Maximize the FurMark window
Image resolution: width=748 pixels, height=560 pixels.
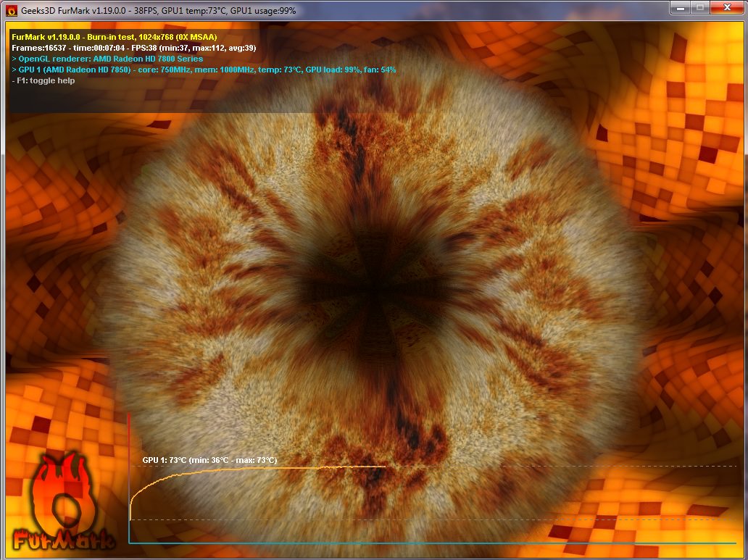tap(699, 9)
